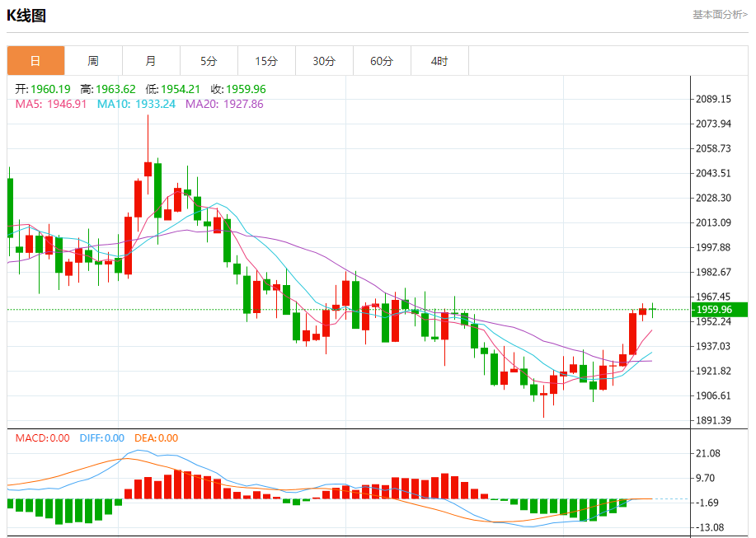The height and width of the screenshot is (538, 756).
Task: Open the 4时 interval tab
Action: click(439, 61)
